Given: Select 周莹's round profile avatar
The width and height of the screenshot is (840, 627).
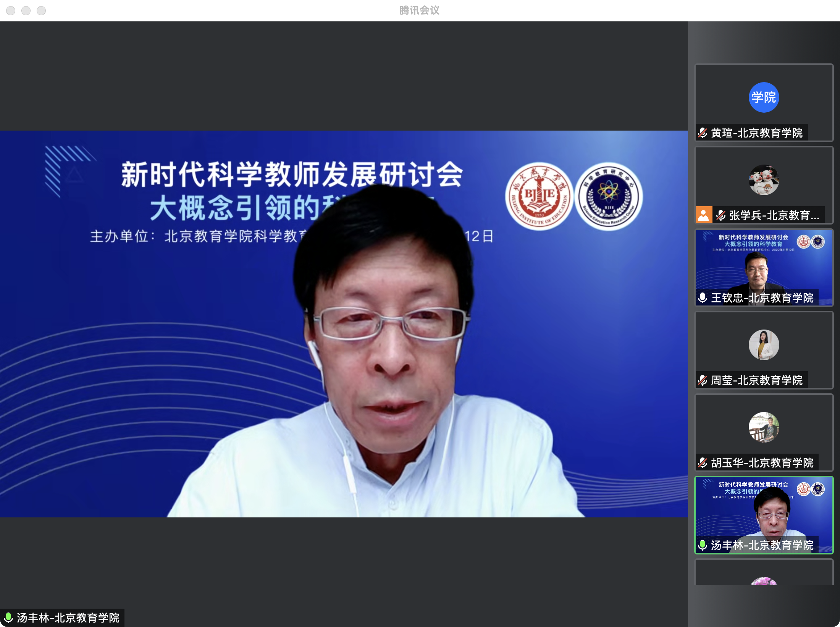Looking at the screenshot, I should click(x=764, y=345).
